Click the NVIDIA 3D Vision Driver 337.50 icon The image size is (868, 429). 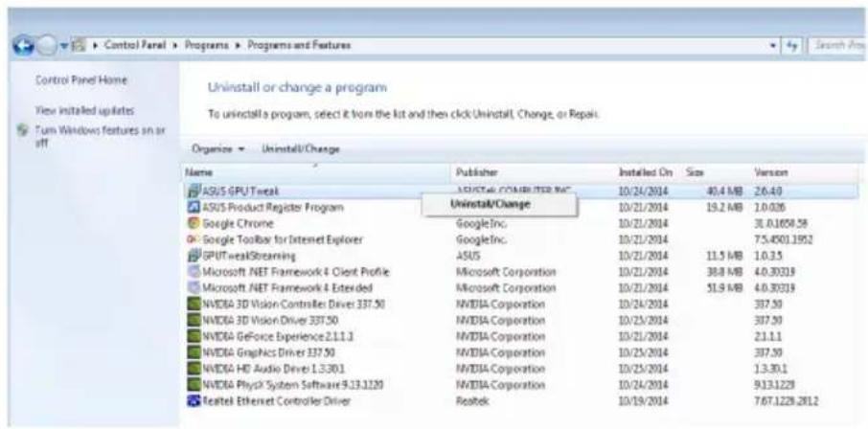(x=194, y=321)
